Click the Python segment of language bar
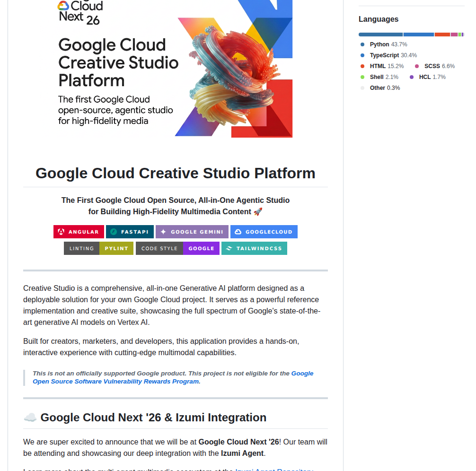 (381, 35)
